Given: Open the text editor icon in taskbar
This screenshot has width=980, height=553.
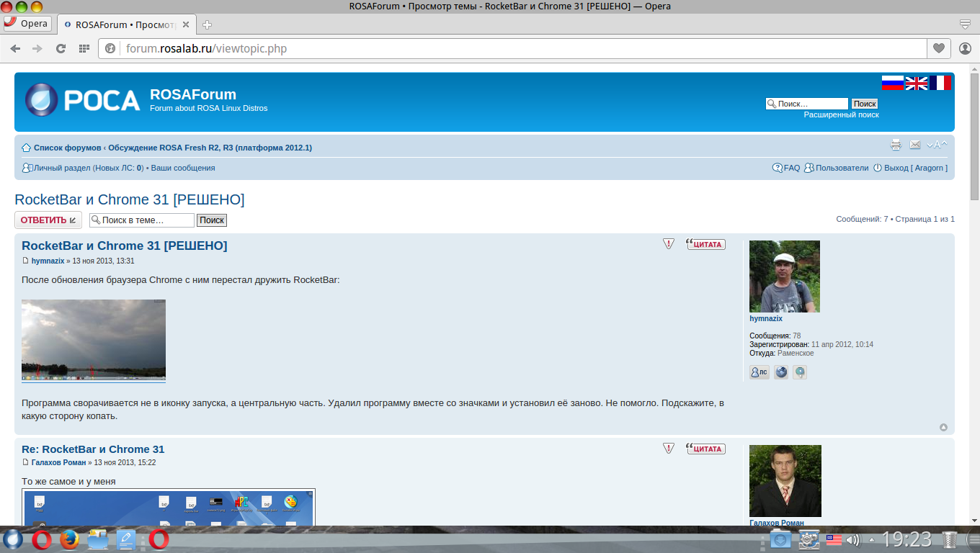Looking at the screenshot, I should tap(126, 539).
